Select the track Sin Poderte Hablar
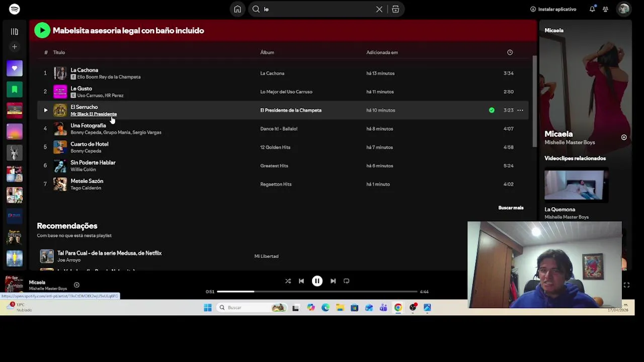This screenshot has height=362, width=644. [x=93, y=162]
